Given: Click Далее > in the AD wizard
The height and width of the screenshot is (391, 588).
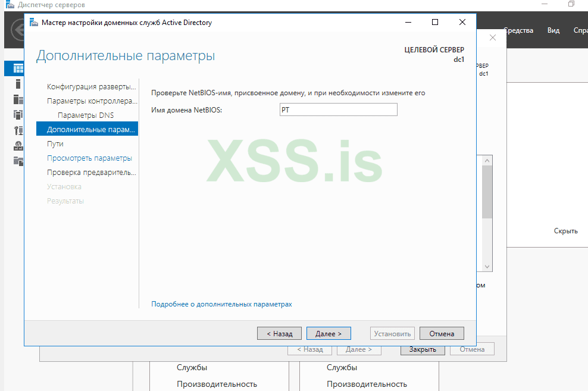Looking at the screenshot, I should [x=329, y=333].
